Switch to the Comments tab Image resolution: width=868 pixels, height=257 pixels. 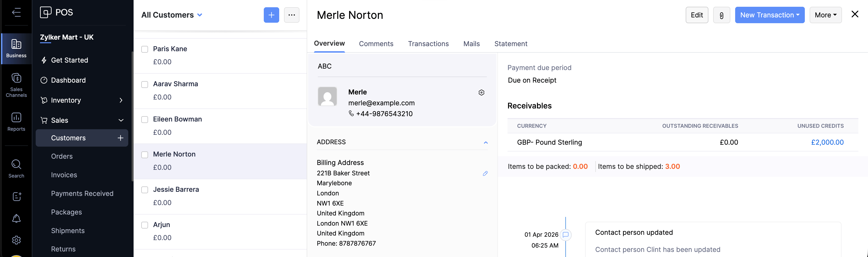[376, 43]
